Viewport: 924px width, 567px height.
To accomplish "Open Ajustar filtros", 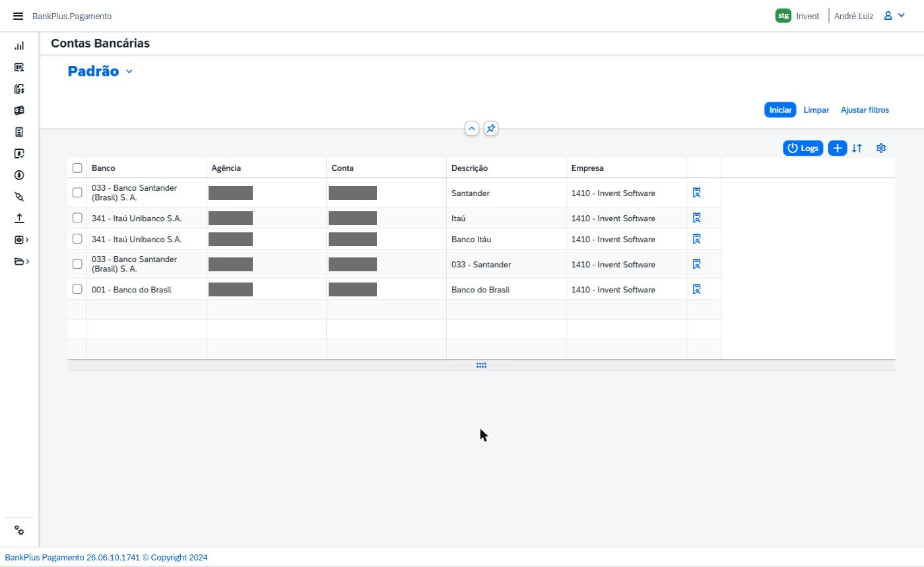I will pos(865,110).
